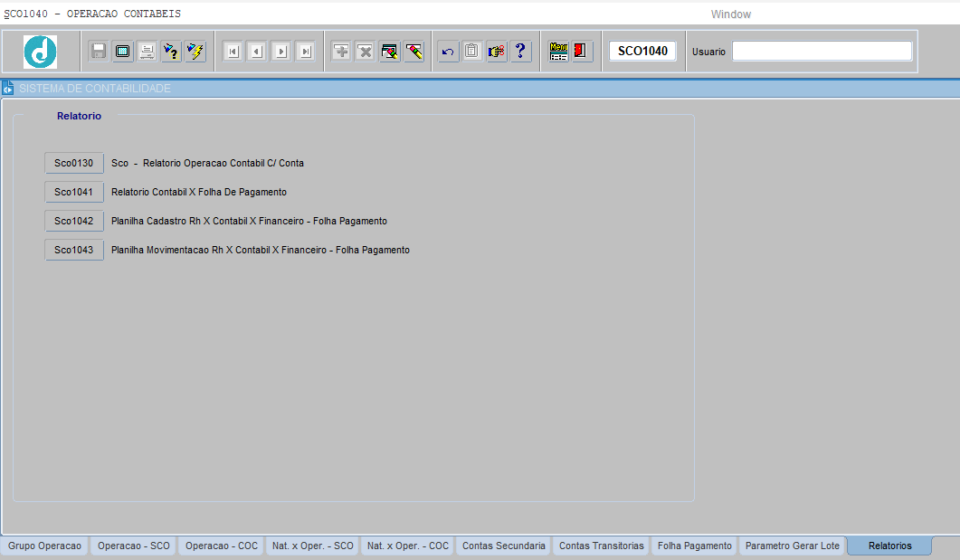Viewport: 960px width, 560px height.
Task: Click the Sco1043 button
Action: pos(74,250)
